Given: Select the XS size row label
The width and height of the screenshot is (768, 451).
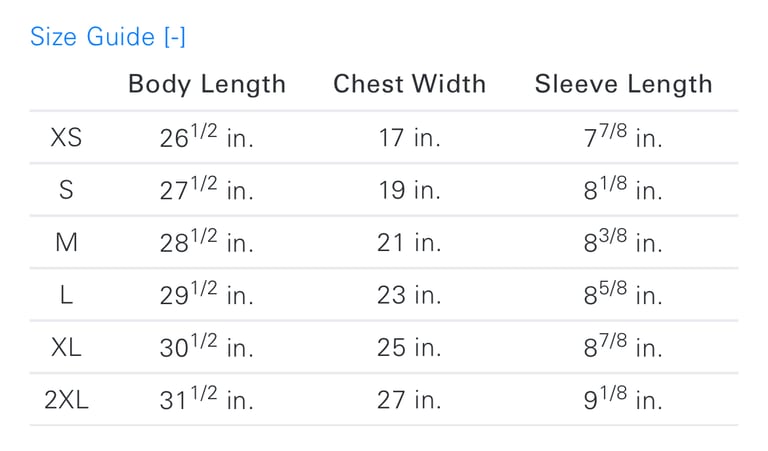Looking at the screenshot, I should 66,138.
